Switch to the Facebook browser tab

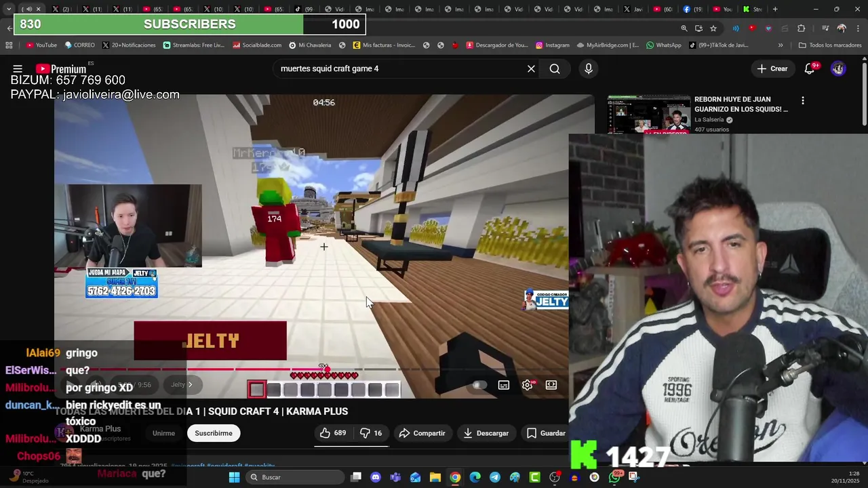[x=694, y=9]
